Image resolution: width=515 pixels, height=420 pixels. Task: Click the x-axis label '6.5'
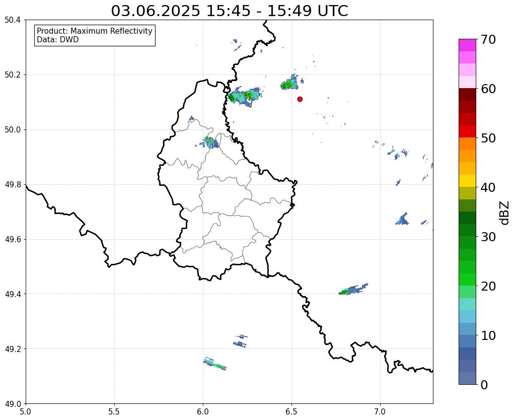(291, 411)
